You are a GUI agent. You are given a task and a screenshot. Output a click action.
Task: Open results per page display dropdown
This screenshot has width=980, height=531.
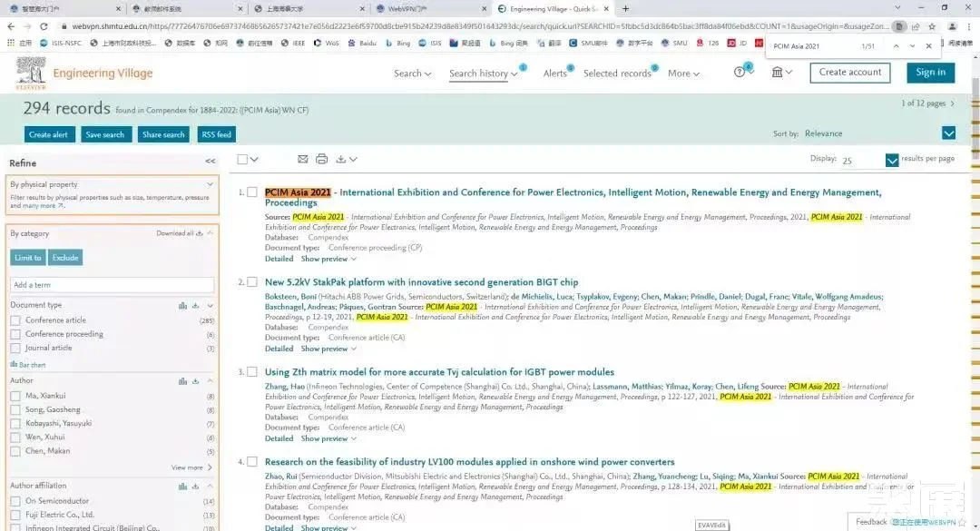click(892, 161)
